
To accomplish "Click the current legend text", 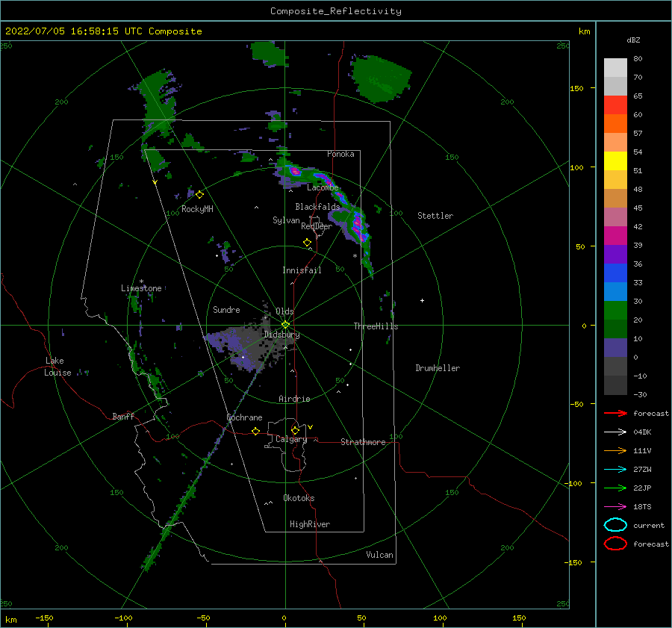I will pyautogui.click(x=649, y=525).
